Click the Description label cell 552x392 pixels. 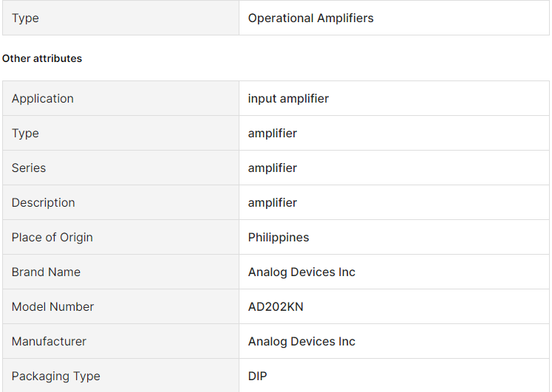120,202
